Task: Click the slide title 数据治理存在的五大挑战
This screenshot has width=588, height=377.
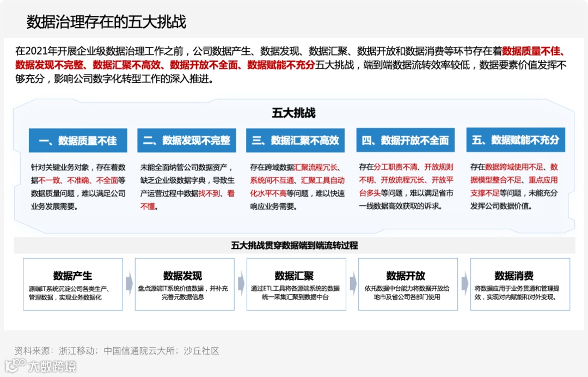Action: [x=106, y=22]
